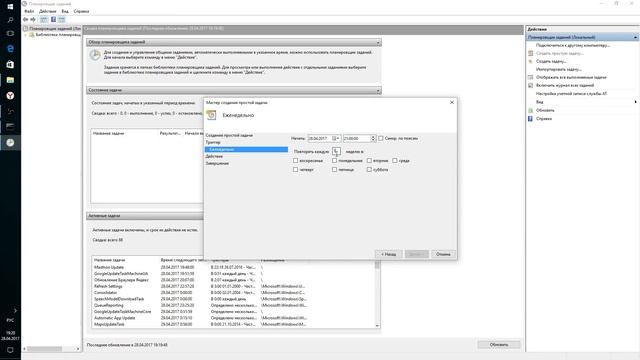Check the вторник checkbox
The width and height of the screenshot is (640, 360).
[369, 160]
